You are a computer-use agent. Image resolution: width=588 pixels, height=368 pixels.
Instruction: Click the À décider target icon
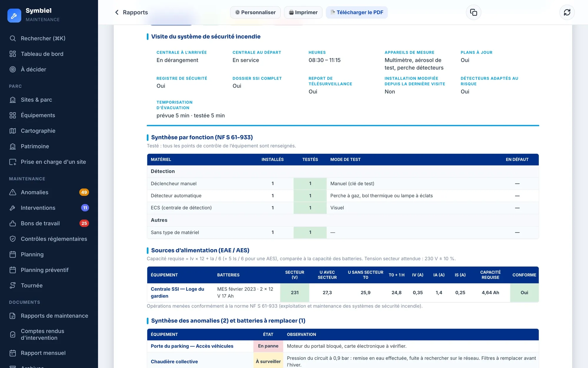point(13,69)
